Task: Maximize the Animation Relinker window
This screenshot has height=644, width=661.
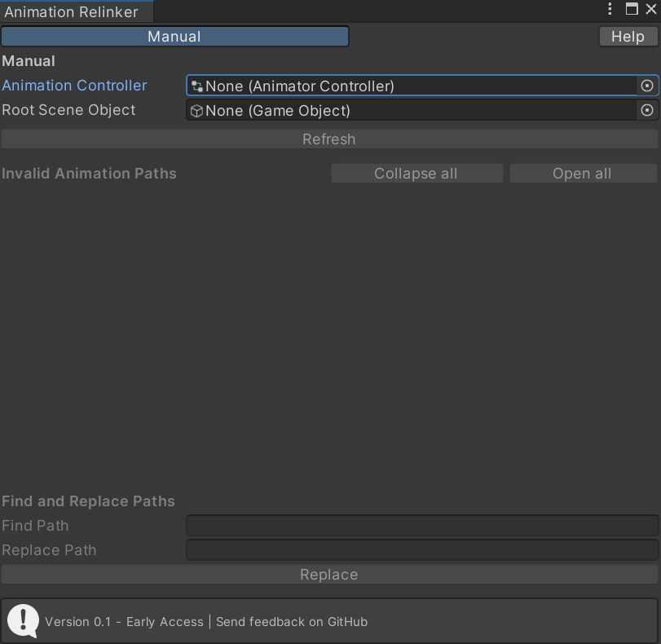Action: 632,9
